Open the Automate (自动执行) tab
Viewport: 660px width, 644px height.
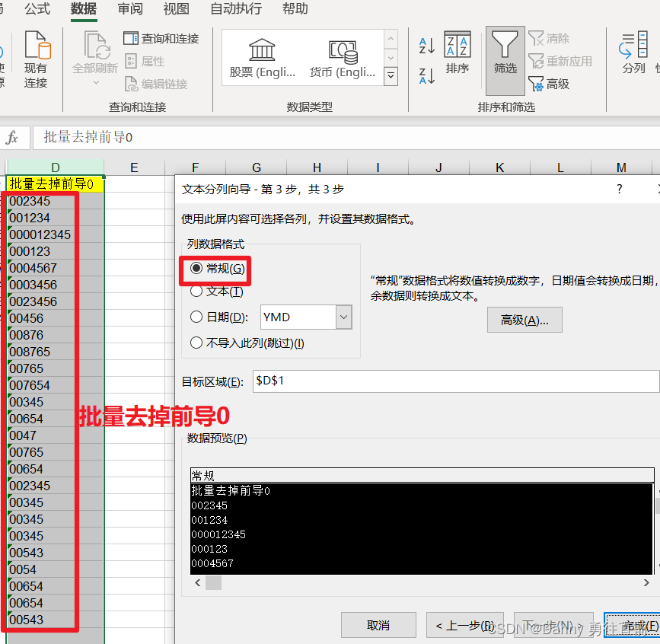[236, 8]
